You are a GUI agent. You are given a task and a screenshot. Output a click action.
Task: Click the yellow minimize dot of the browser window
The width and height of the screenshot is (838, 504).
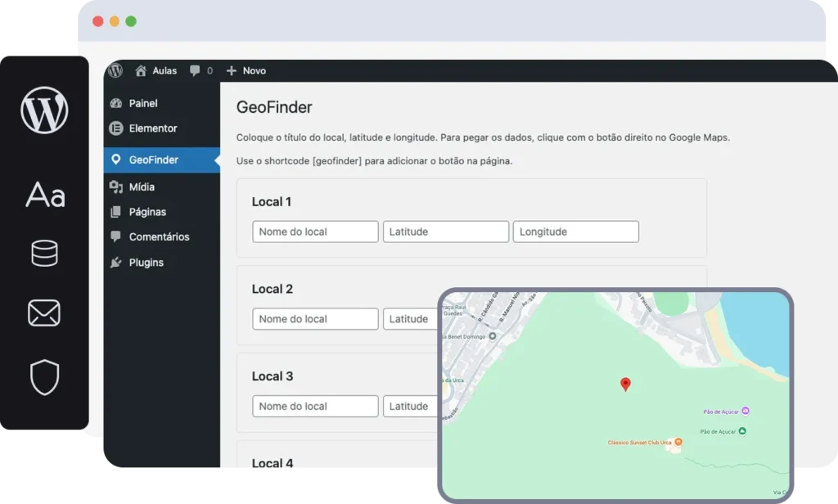click(115, 21)
